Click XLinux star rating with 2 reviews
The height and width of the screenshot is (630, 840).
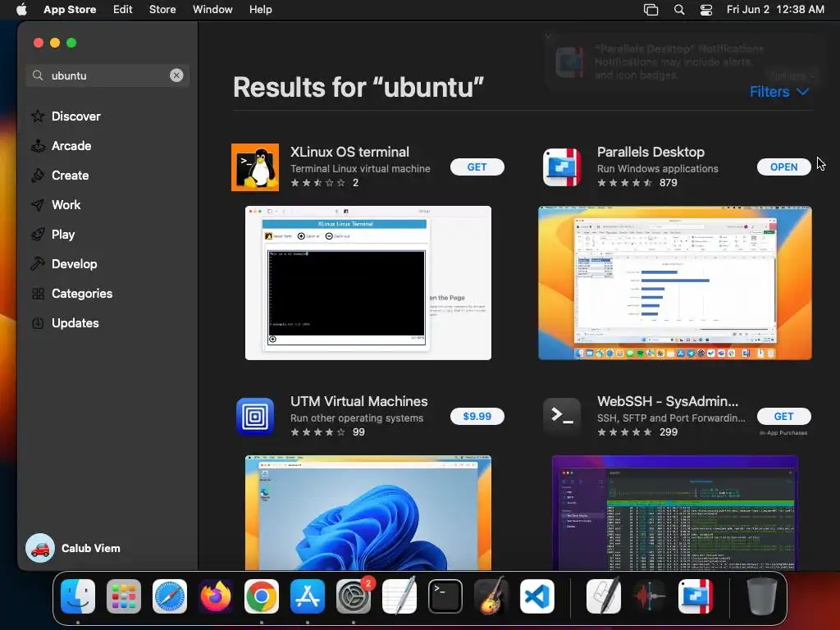pos(324,183)
